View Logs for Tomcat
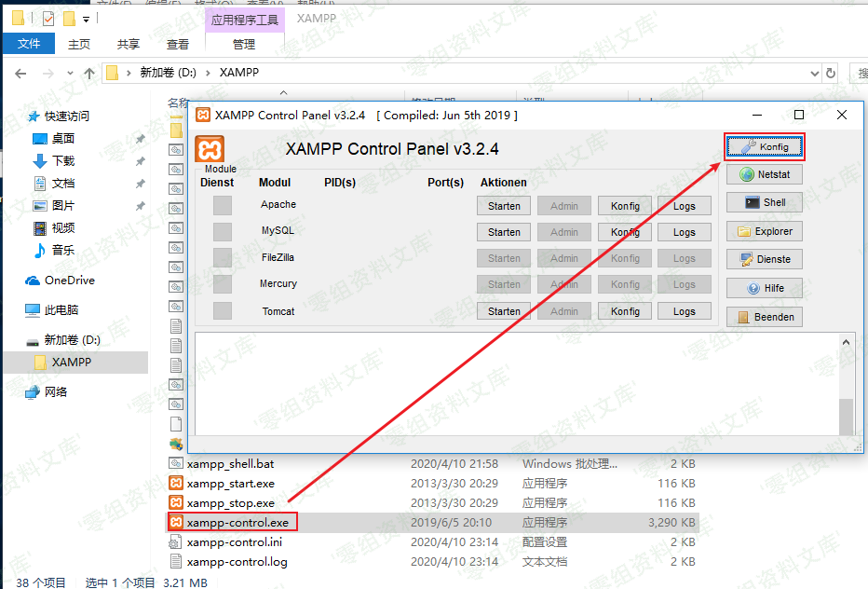Screen dimensions: 868x589 [685, 311]
